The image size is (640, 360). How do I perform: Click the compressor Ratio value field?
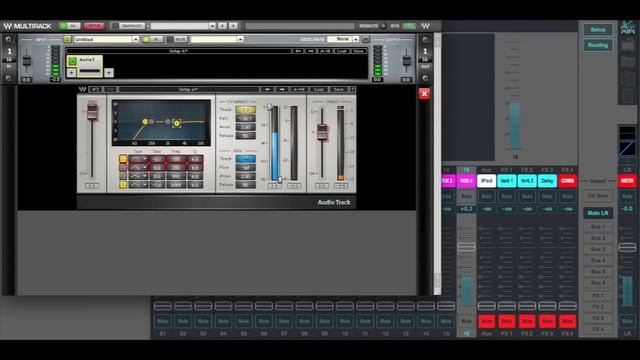click(245, 118)
